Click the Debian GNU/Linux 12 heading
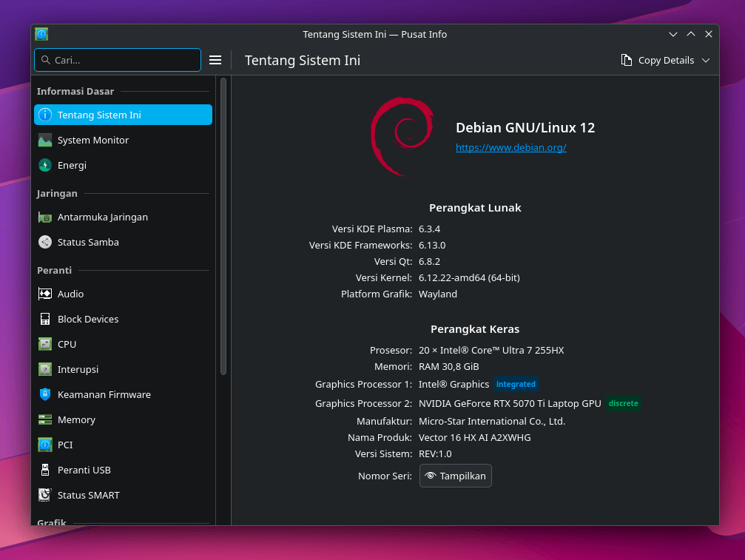The width and height of the screenshot is (745, 560). coord(525,128)
